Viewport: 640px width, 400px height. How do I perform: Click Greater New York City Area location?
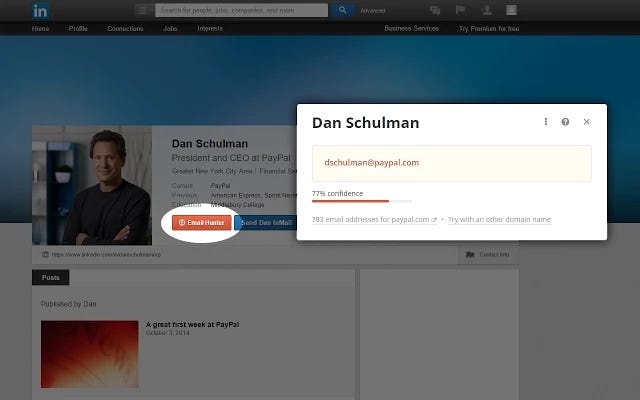[212, 171]
